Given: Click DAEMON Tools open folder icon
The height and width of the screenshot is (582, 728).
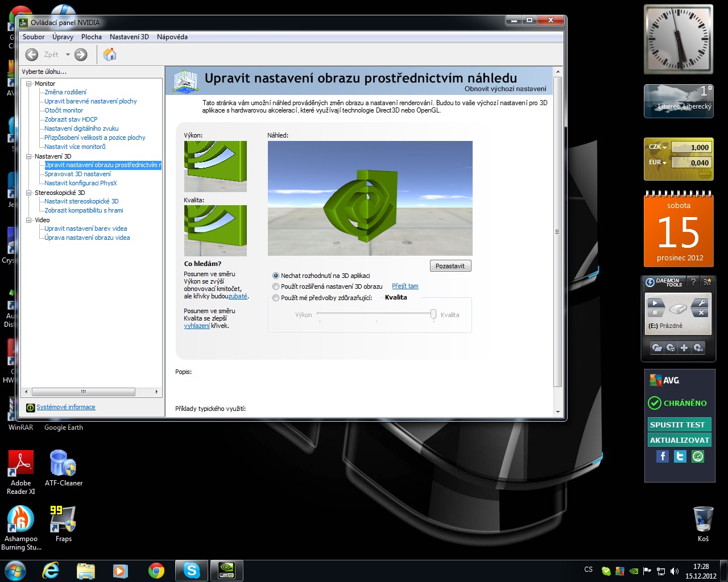Looking at the screenshot, I should (x=657, y=348).
